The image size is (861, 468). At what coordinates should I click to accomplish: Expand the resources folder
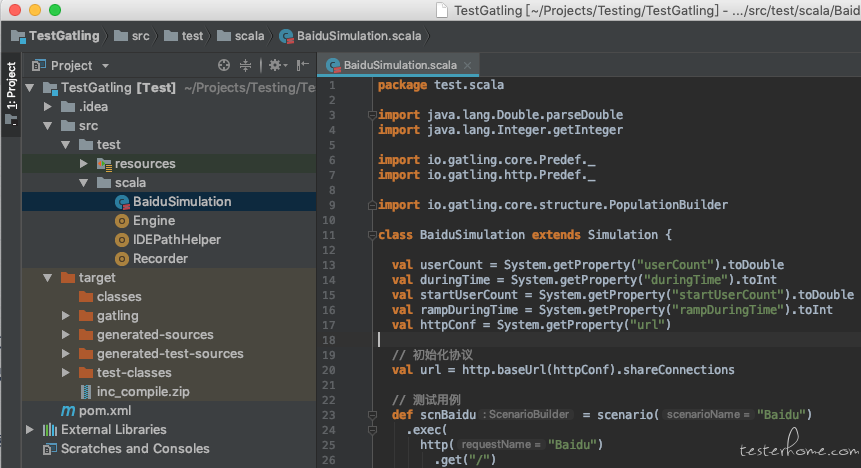click(x=83, y=164)
